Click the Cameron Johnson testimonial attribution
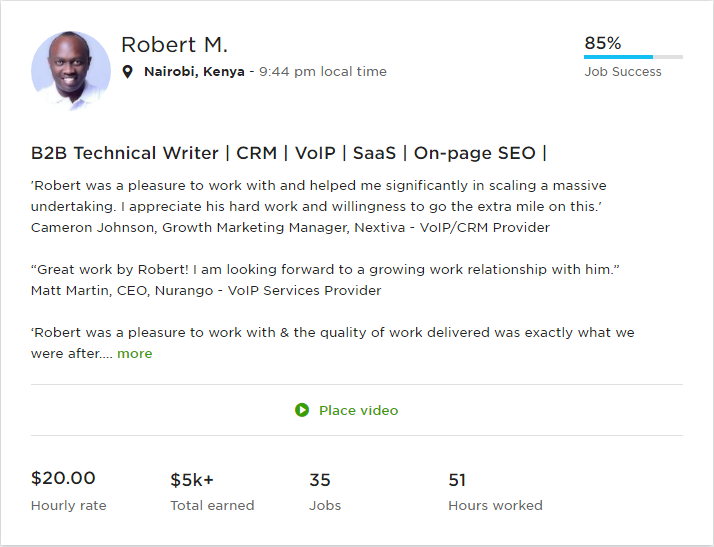This screenshot has height=547, width=714. tap(290, 227)
